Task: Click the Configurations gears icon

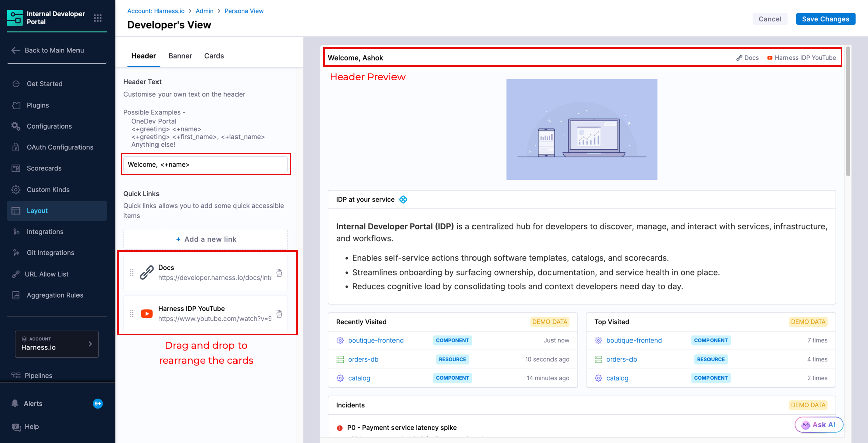Action: click(x=16, y=126)
